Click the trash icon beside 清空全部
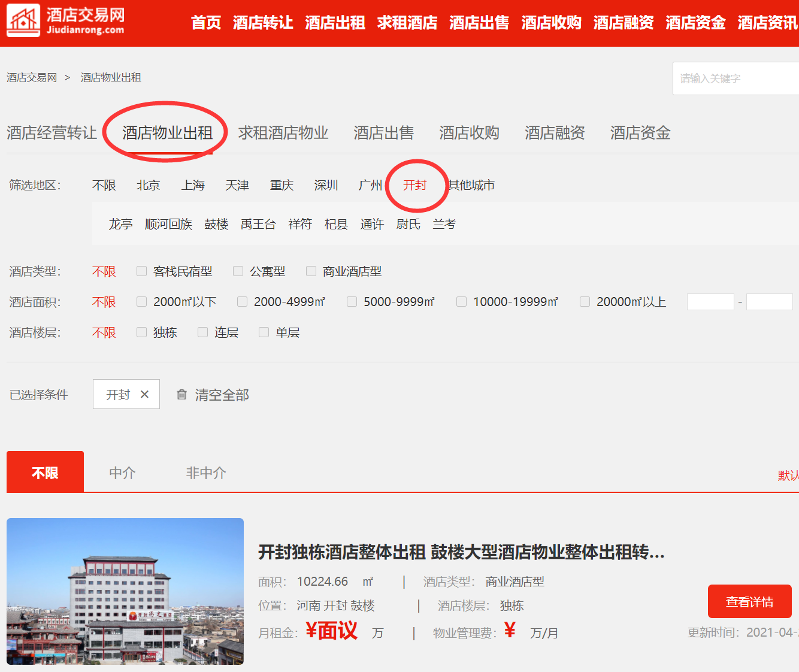Image resolution: width=799 pixels, height=672 pixels. pos(181,395)
